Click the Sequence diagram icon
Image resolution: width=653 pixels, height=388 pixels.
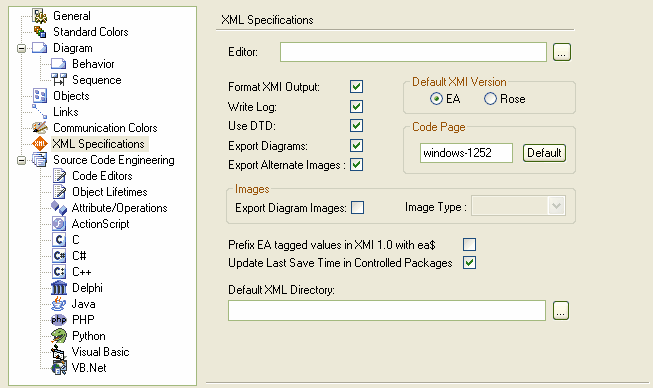(59, 80)
